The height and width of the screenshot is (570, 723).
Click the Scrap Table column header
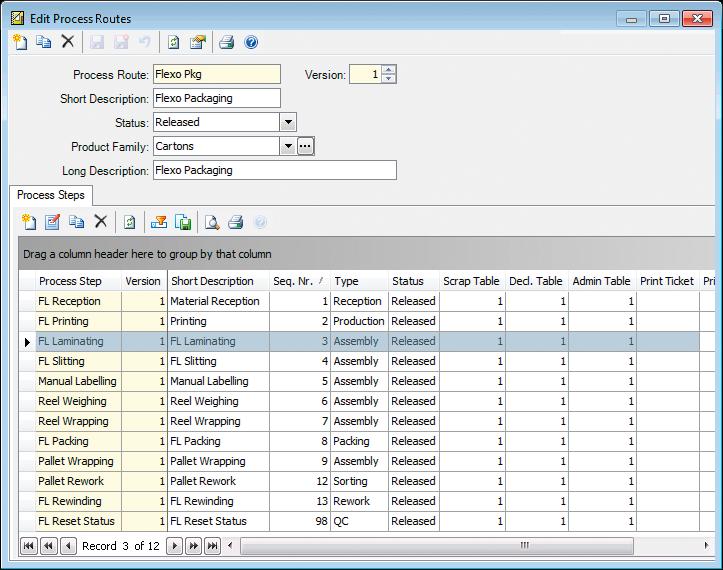click(x=472, y=281)
